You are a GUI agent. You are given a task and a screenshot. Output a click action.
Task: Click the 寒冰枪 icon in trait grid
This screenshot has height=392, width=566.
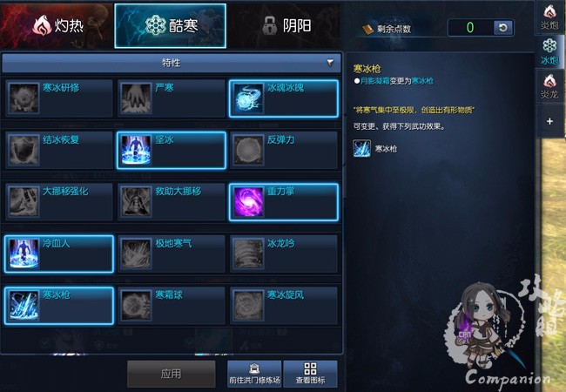tap(24, 306)
